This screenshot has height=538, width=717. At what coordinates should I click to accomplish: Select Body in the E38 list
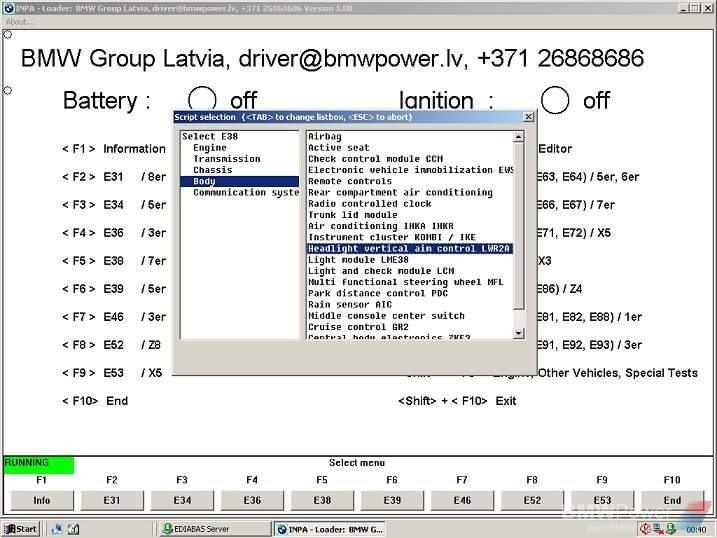tap(240, 181)
